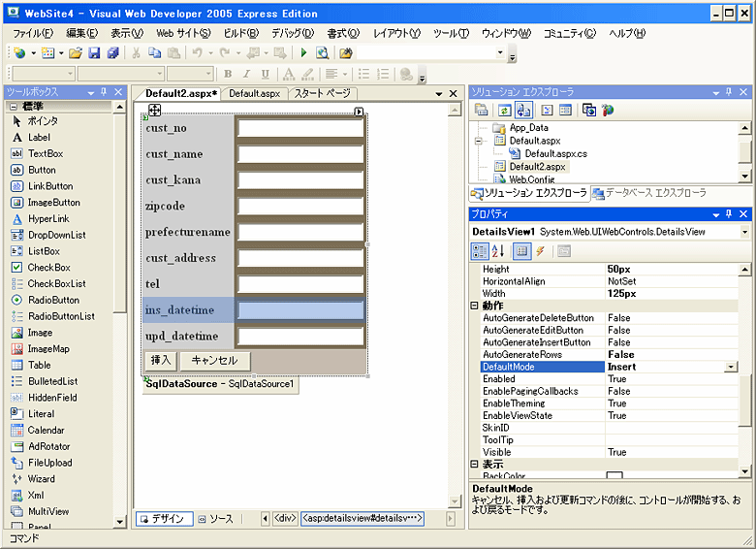Click the categorized view toggle in Properties
The height and width of the screenshot is (549, 756).
(x=480, y=251)
